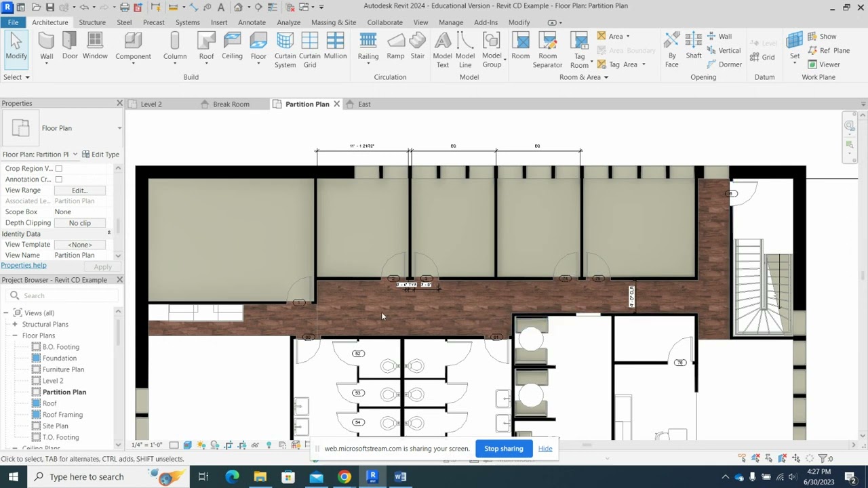Image resolution: width=868 pixels, height=488 pixels.
Task: Select the Window tool
Action: (x=95, y=47)
